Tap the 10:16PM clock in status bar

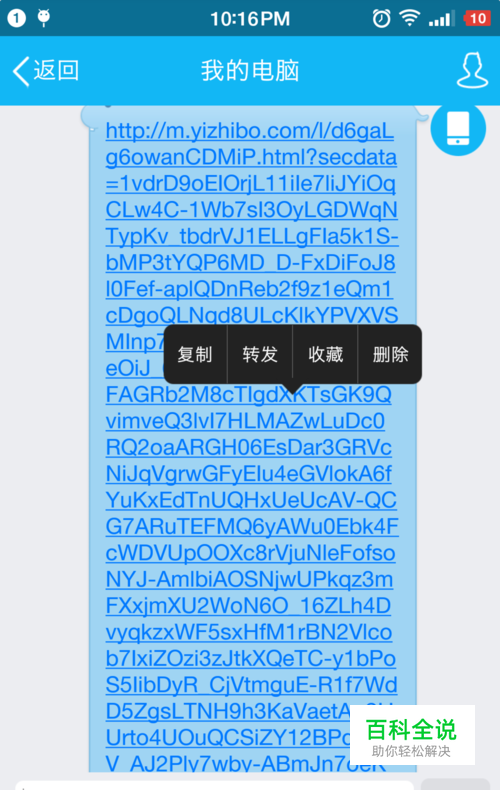[x=250, y=19]
